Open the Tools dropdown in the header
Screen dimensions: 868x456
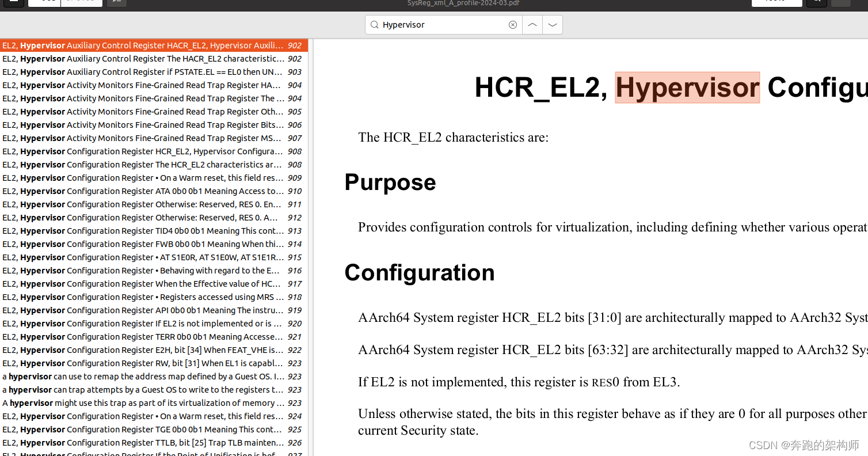[x=81, y=3]
